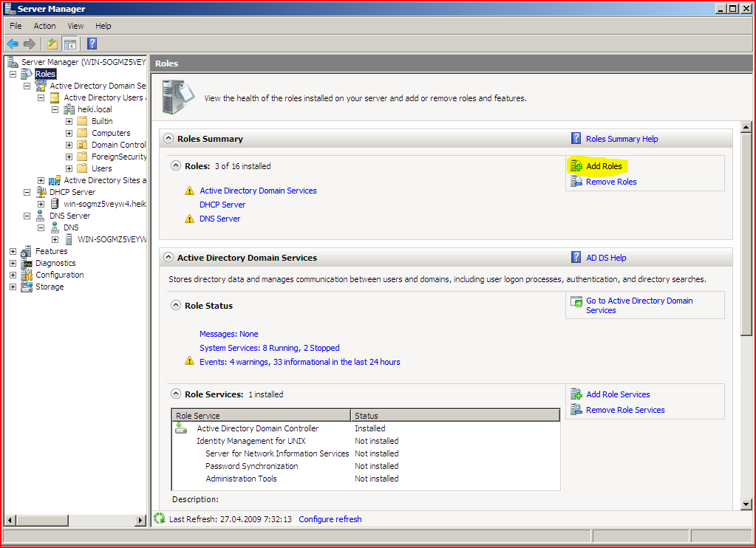Collapse the Role Status section chevron
This screenshot has width=756, height=548.
point(176,305)
